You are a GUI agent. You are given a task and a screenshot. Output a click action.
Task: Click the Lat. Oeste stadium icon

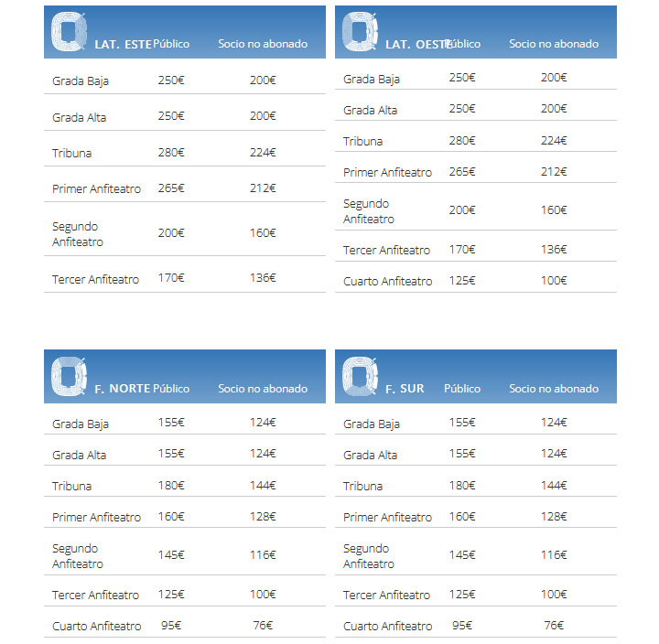tap(361, 31)
